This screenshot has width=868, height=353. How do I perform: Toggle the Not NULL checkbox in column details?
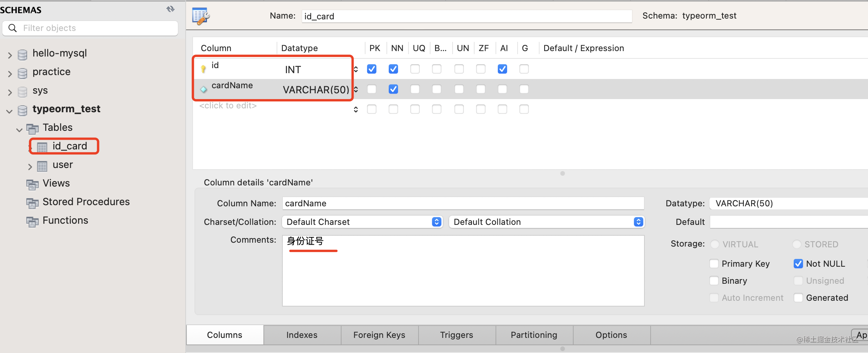(798, 264)
